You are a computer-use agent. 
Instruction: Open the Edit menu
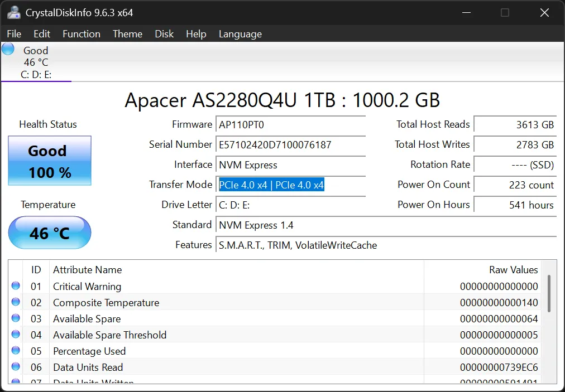click(41, 34)
